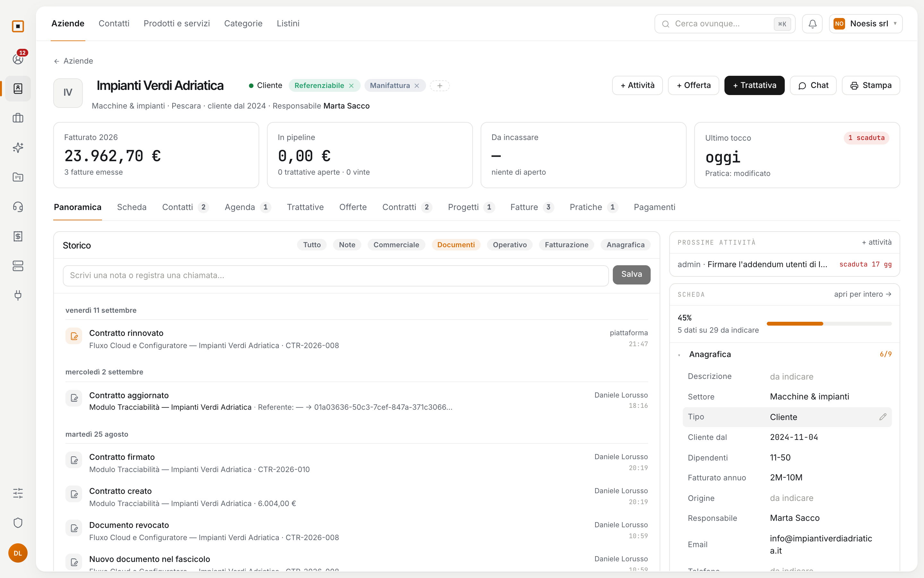The image size is (924, 578).
Task: Remove the Referenziabile tag
Action: 351,86
